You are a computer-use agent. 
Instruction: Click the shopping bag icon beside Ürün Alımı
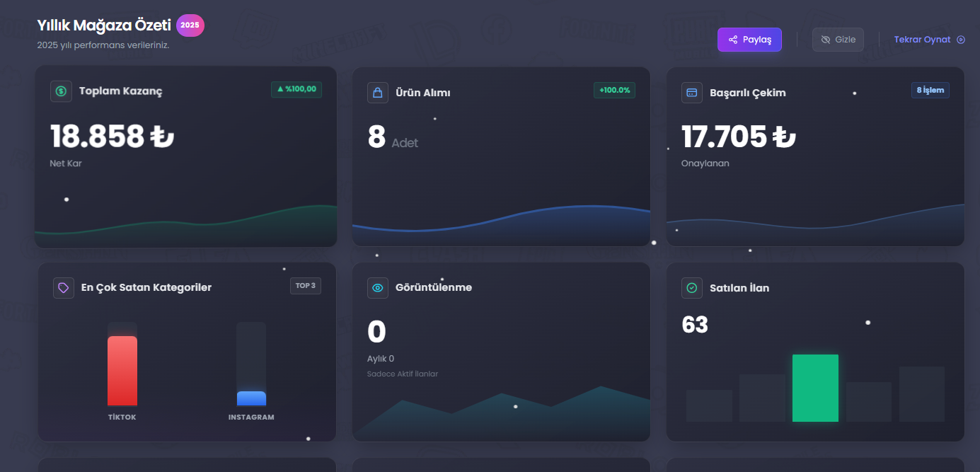pos(378,93)
